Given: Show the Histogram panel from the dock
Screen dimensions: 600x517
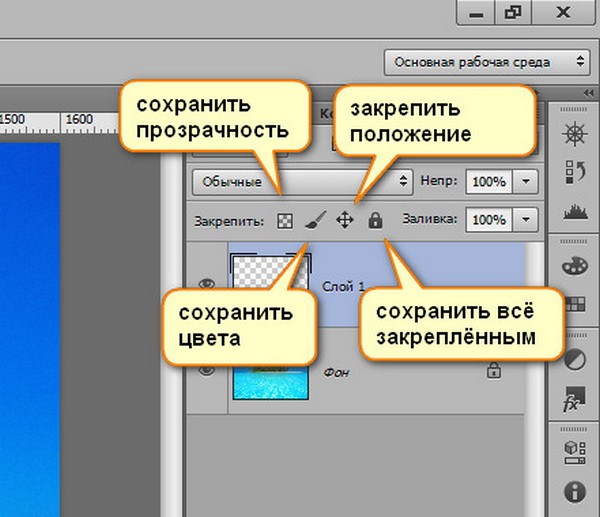Looking at the screenshot, I should pos(574,210).
